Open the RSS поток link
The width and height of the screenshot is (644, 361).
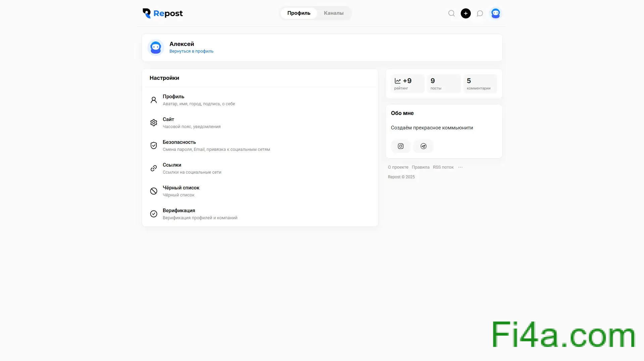pyautogui.click(x=443, y=167)
